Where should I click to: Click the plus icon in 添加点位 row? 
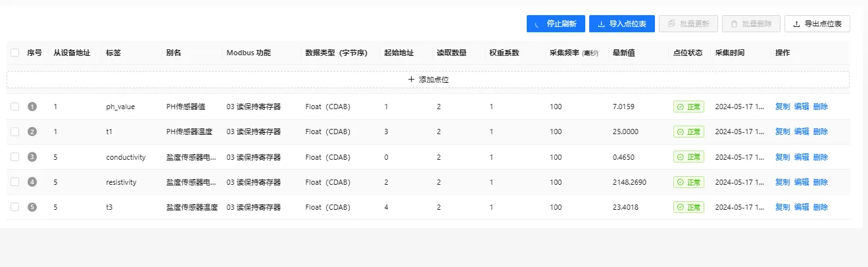412,80
